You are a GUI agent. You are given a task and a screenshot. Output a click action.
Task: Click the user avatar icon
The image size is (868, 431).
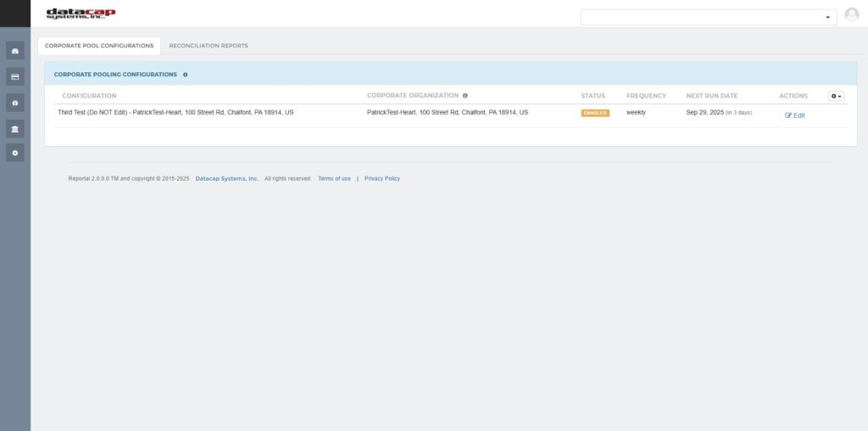[x=852, y=14]
